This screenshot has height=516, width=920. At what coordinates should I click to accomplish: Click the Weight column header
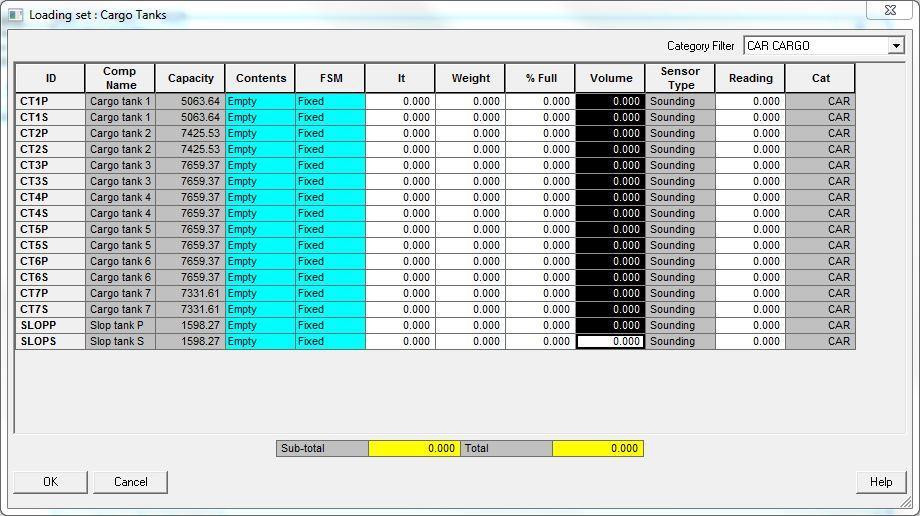[x=471, y=78]
